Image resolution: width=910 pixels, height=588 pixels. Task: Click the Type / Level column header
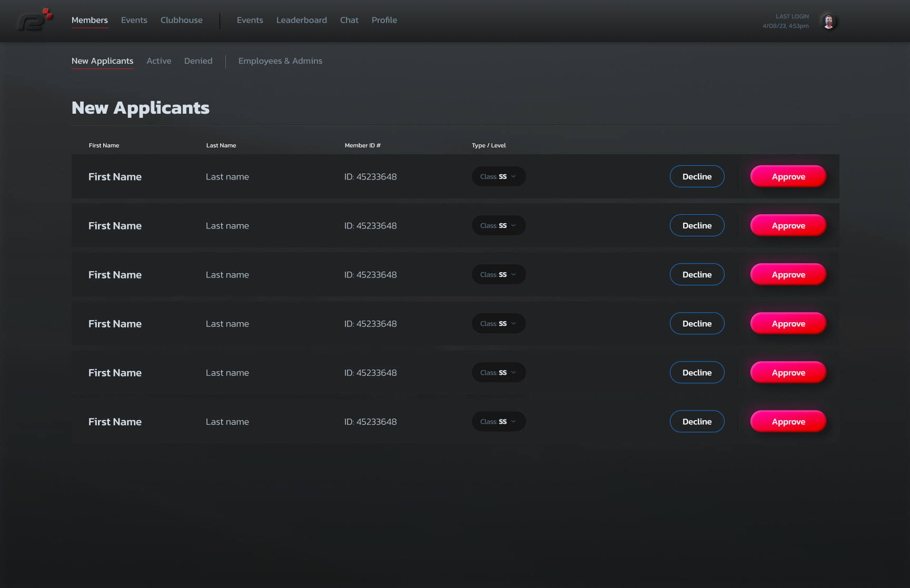(489, 145)
